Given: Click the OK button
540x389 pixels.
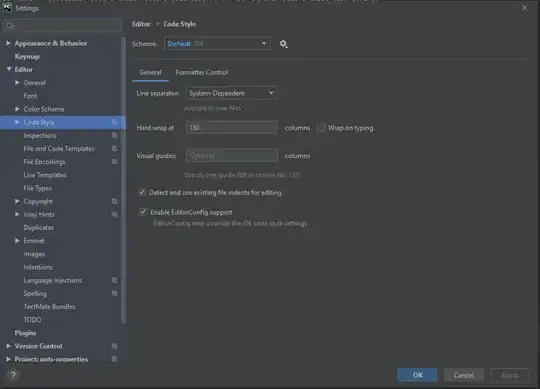Looking at the screenshot, I should 417,375.
